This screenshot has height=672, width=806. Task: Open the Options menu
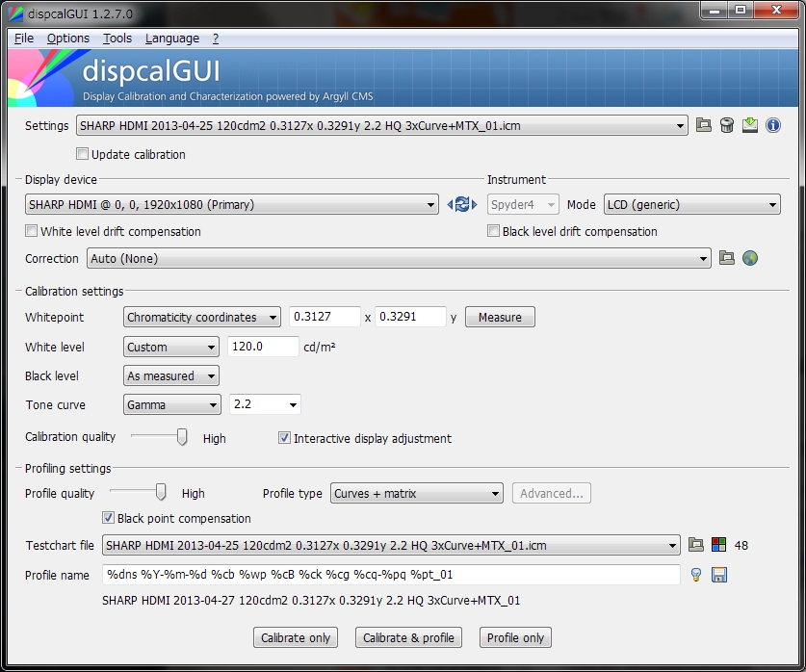coord(67,38)
